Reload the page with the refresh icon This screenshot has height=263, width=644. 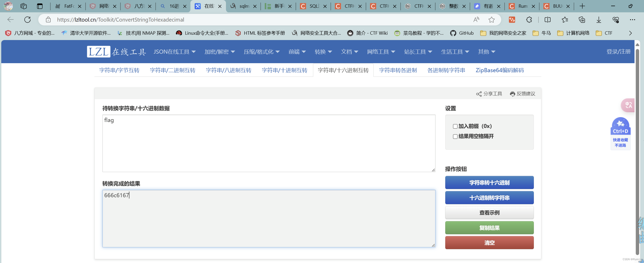[27, 20]
